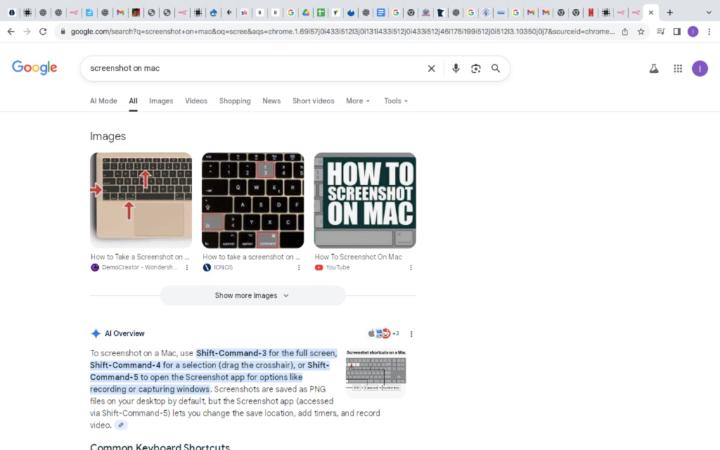The image size is (720, 450).
Task: Click the Google logo
Action: (x=35, y=68)
